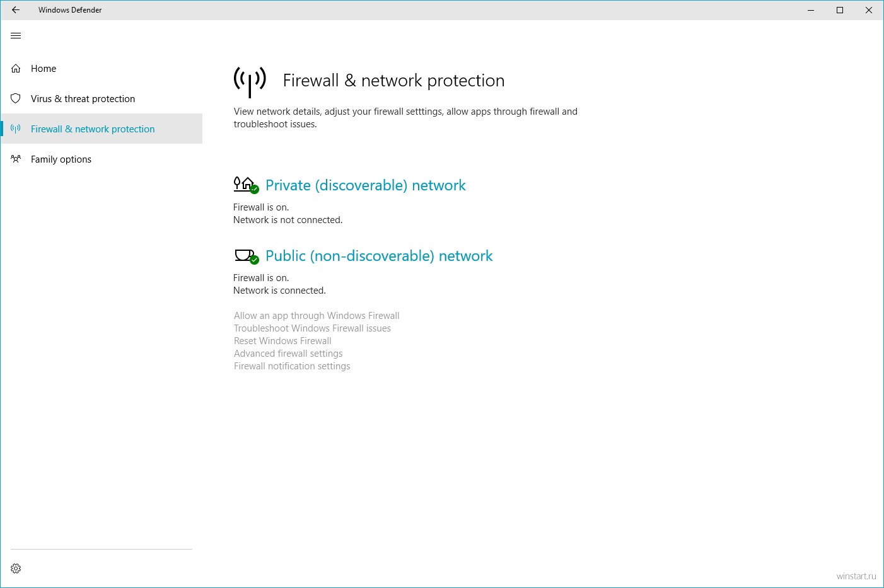
Task: Click the Firewall antenna sidebar icon
Action: click(x=16, y=129)
